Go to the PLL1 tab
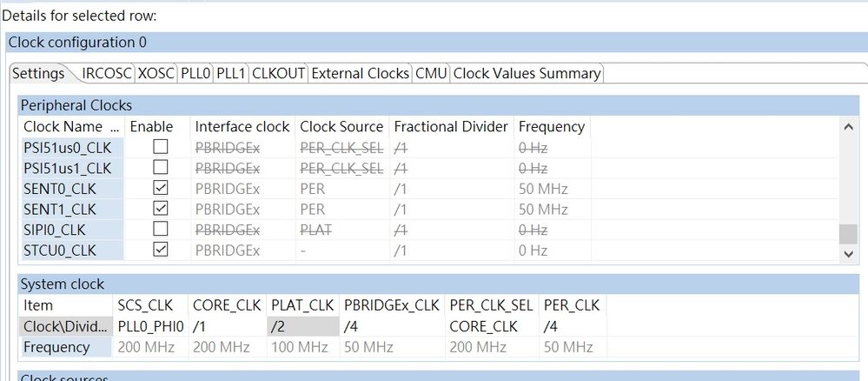The height and width of the screenshot is (381, 868). (x=231, y=74)
